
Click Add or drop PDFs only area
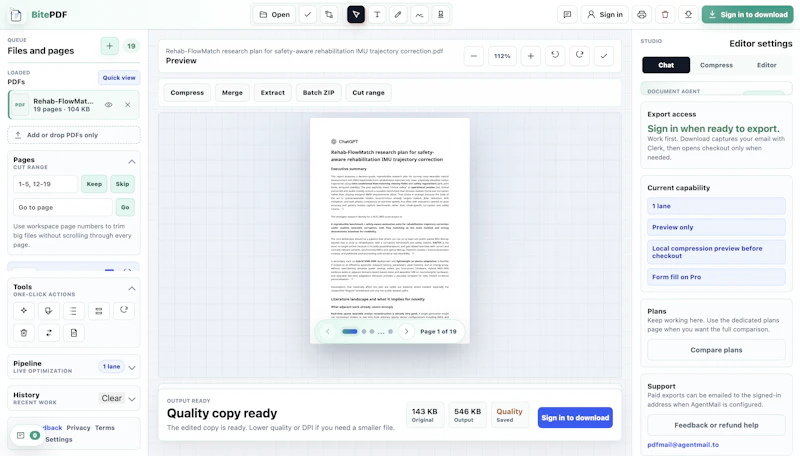(74, 135)
